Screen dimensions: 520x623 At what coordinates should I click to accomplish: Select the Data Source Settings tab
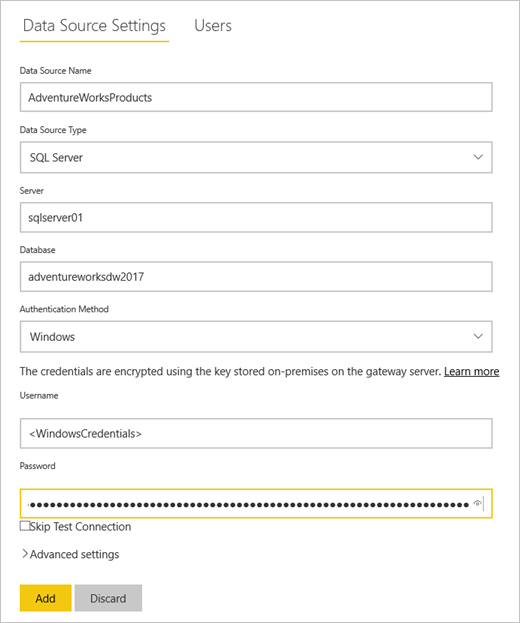click(94, 26)
